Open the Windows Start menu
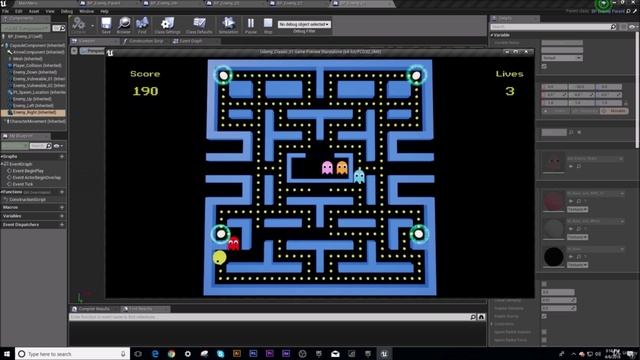The width and height of the screenshot is (640, 360). [x=7, y=354]
